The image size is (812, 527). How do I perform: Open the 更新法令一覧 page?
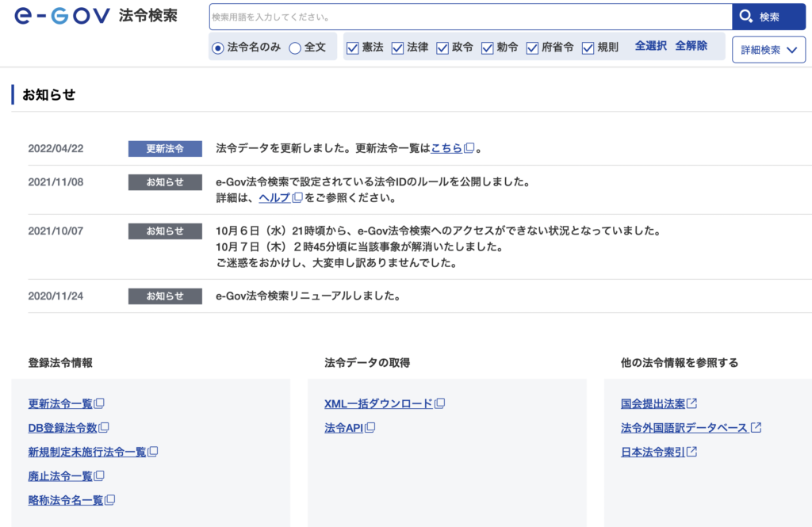point(61,403)
